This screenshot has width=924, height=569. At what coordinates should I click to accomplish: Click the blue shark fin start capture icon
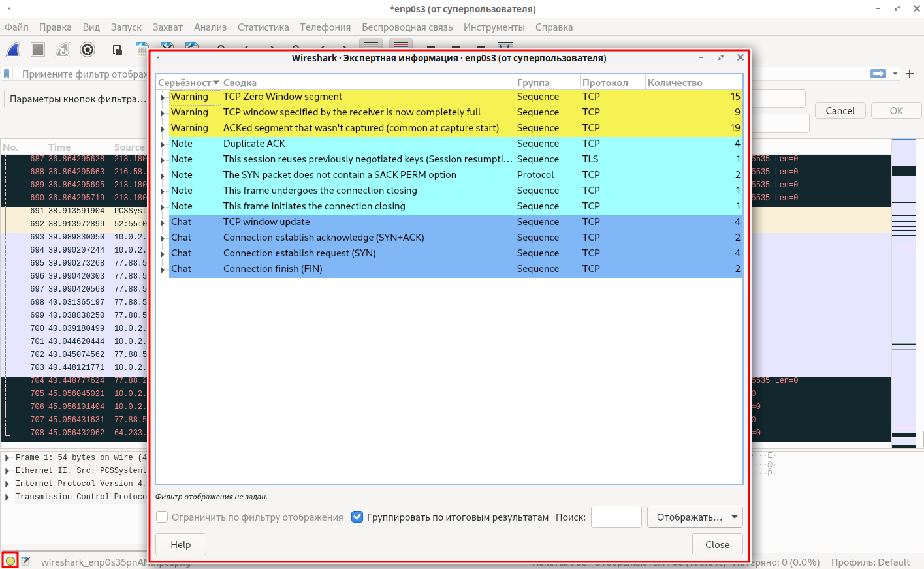pyautogui.click(x=13, y=50)
